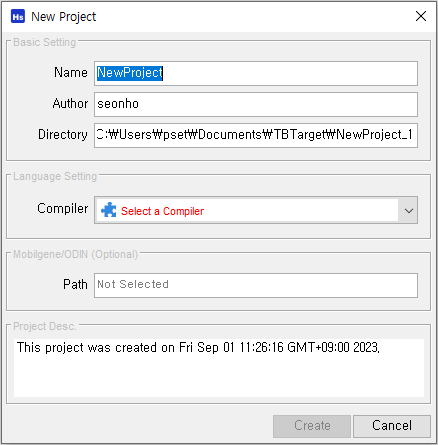Cancel the new project creation
Screen dimensions: 438x445
(392, 426)
